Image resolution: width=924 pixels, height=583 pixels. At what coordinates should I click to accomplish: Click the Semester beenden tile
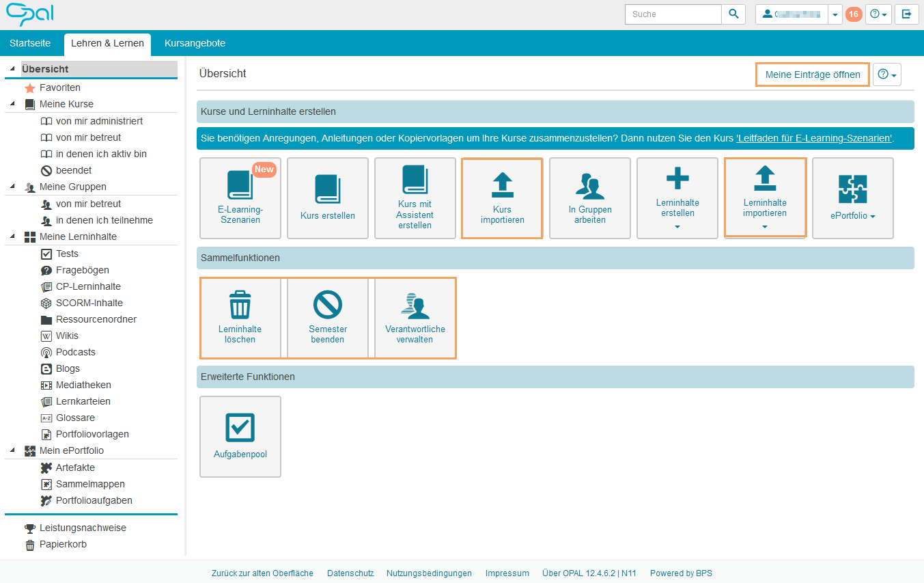click(328, 318)
